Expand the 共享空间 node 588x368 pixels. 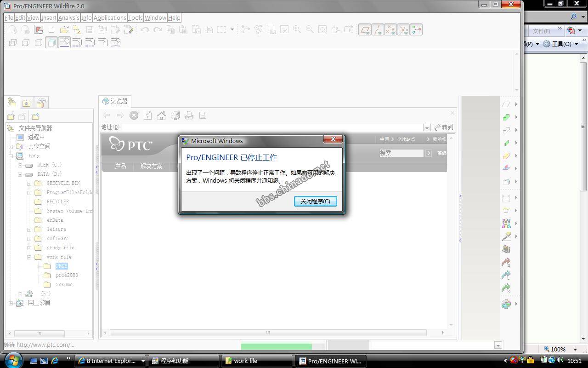[x=11, y=146]
